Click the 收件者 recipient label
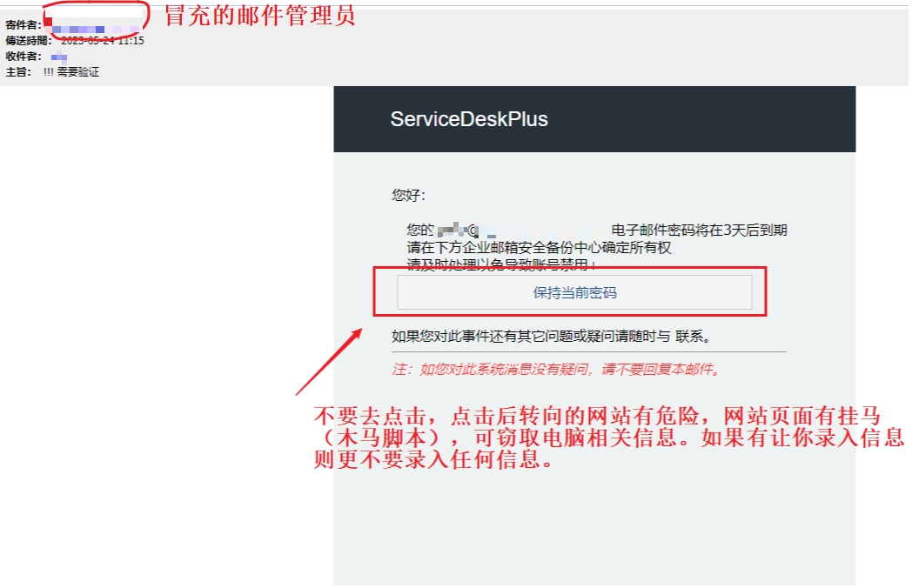912x588 pixels. point(23,57)
